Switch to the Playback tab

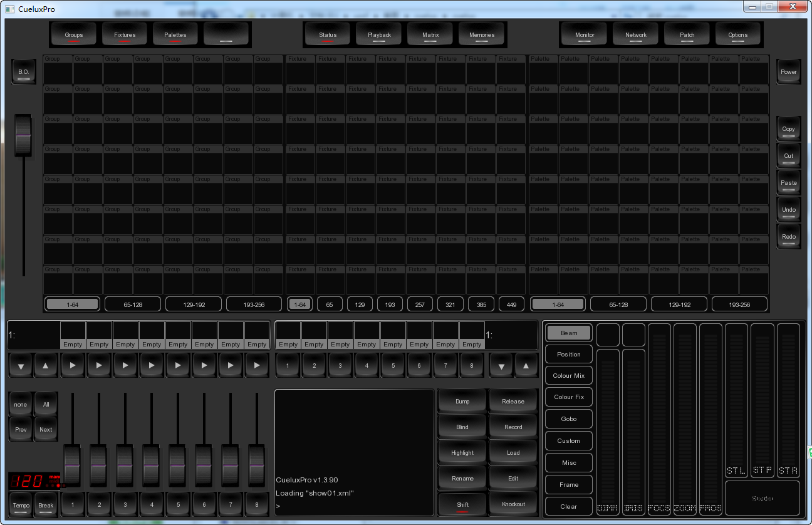[379, 34]
